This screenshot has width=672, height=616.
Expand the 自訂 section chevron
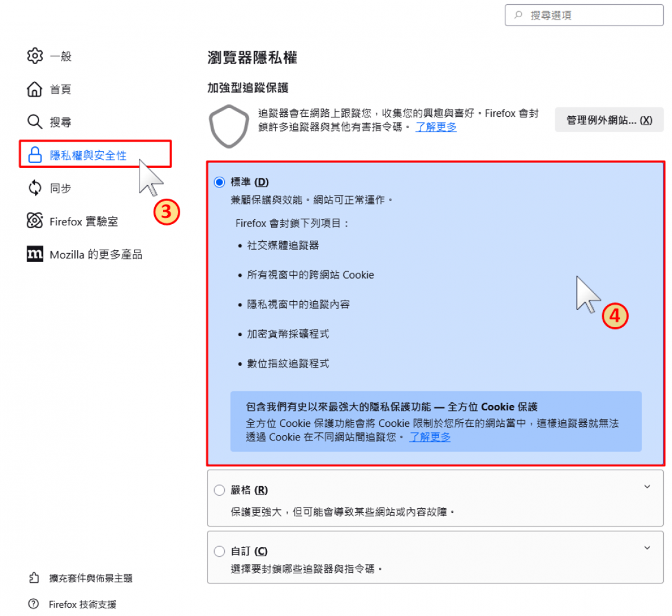click(647, 548)
